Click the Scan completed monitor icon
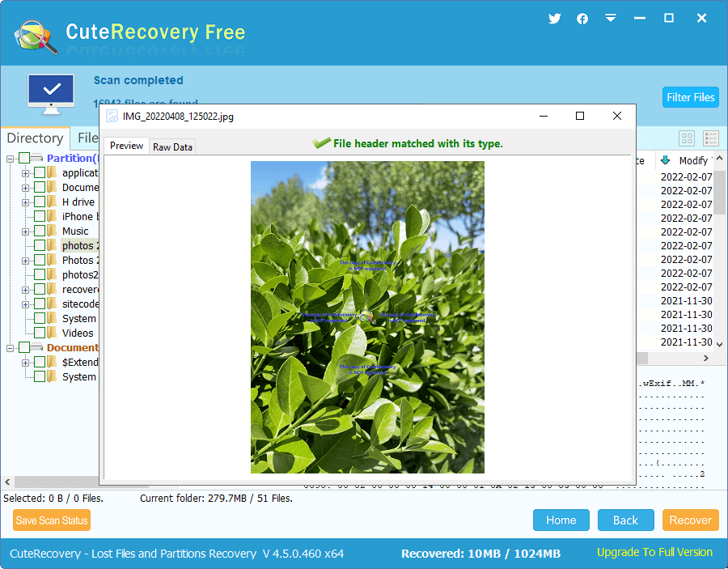728x569 pixels. [51, 95]
